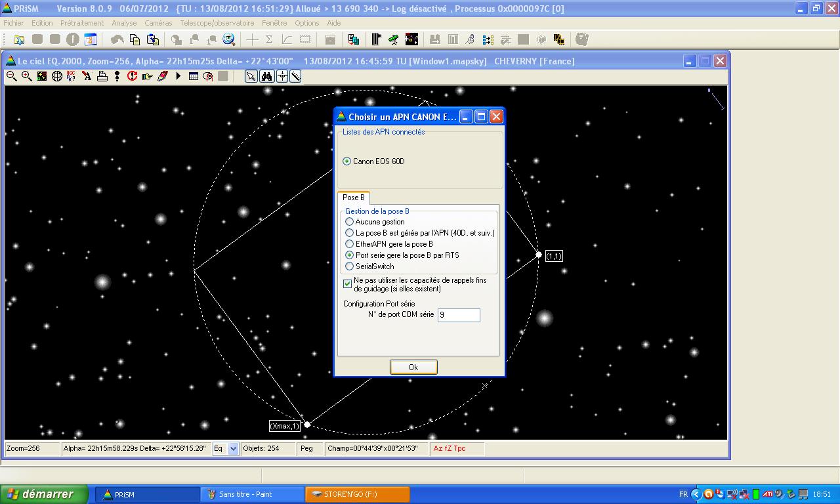Click the démarrer Start button

point(45,494)
